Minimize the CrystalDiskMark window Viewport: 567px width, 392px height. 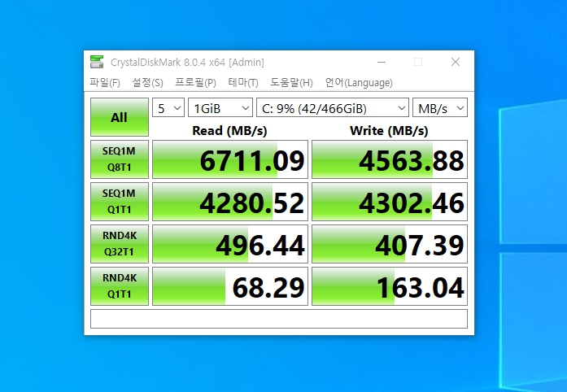click(382, 62)
